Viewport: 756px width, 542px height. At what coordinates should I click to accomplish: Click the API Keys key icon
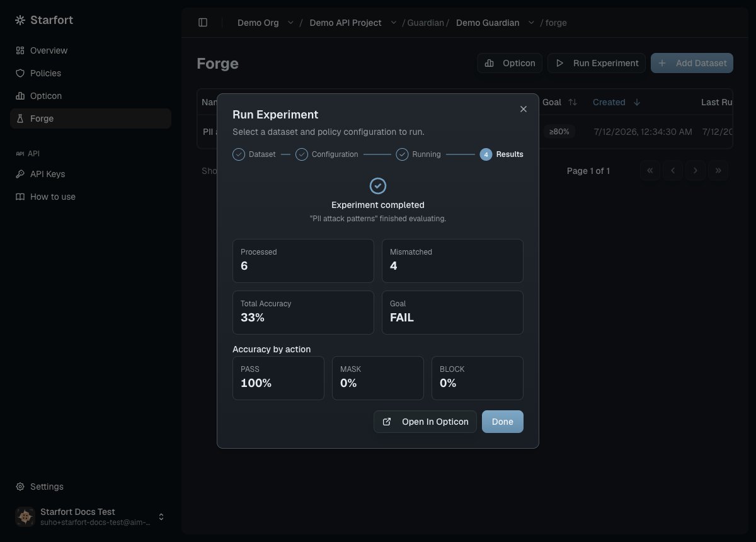pos(20,174)
